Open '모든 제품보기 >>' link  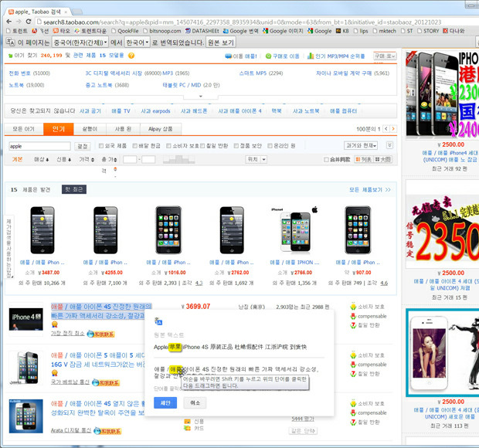tap(370, 190)
